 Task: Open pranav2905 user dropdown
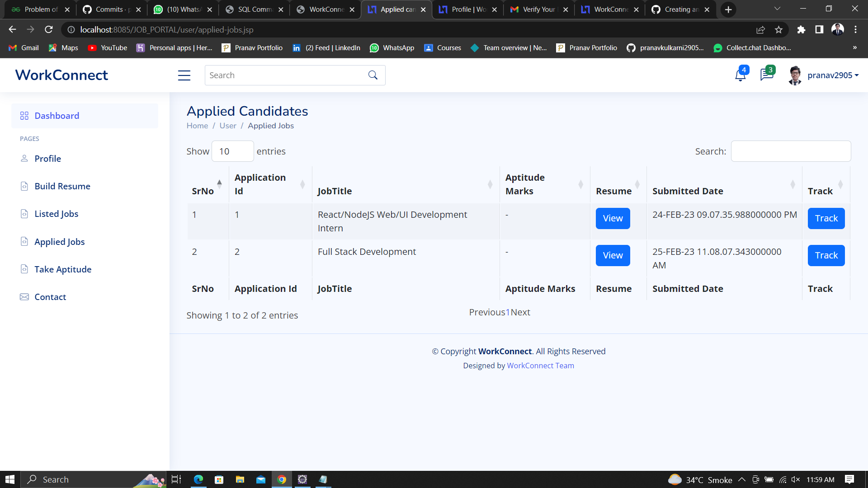click(x=833, y=75)
